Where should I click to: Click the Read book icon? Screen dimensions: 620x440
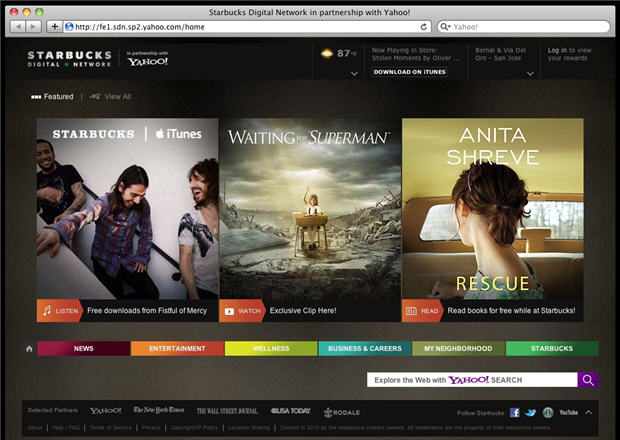click(x=412, y=311)
